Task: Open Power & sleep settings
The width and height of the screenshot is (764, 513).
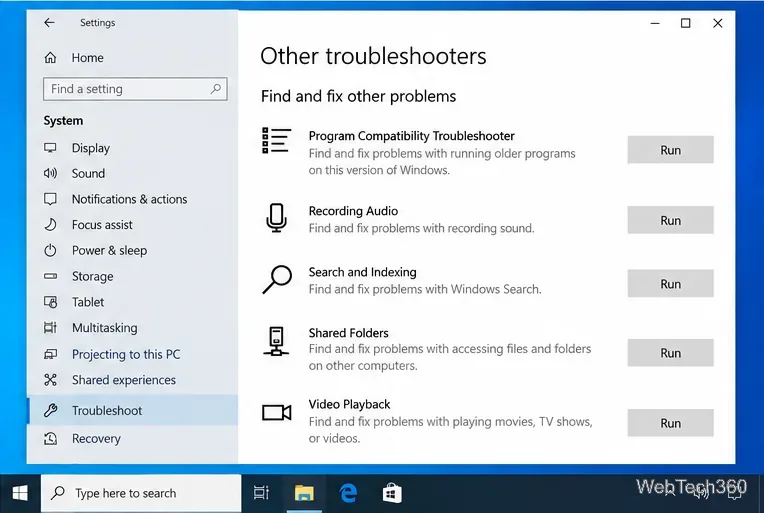Action: (x=109, y=250)
